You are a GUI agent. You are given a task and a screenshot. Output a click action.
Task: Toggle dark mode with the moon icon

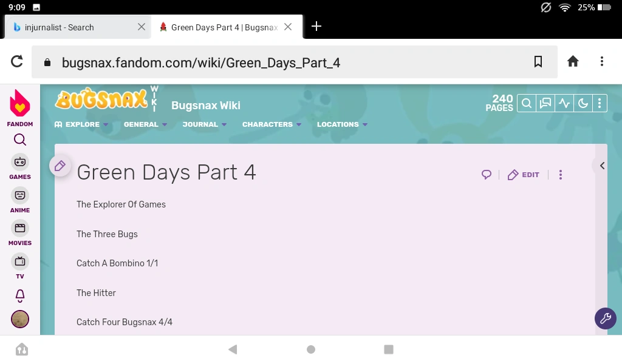coord(583,103)
